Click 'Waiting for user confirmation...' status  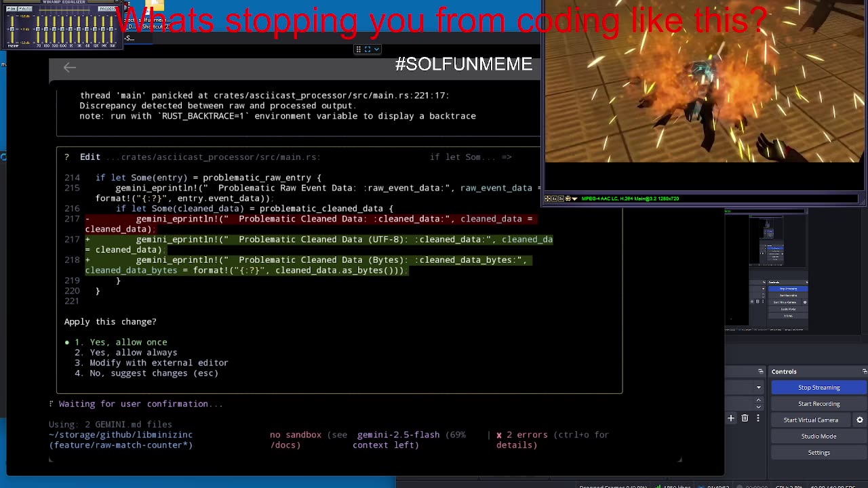[140, 404]
